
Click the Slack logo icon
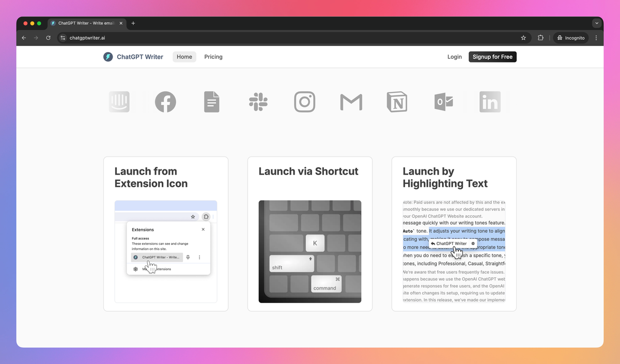pyautogui.click(x=258, y=102)
